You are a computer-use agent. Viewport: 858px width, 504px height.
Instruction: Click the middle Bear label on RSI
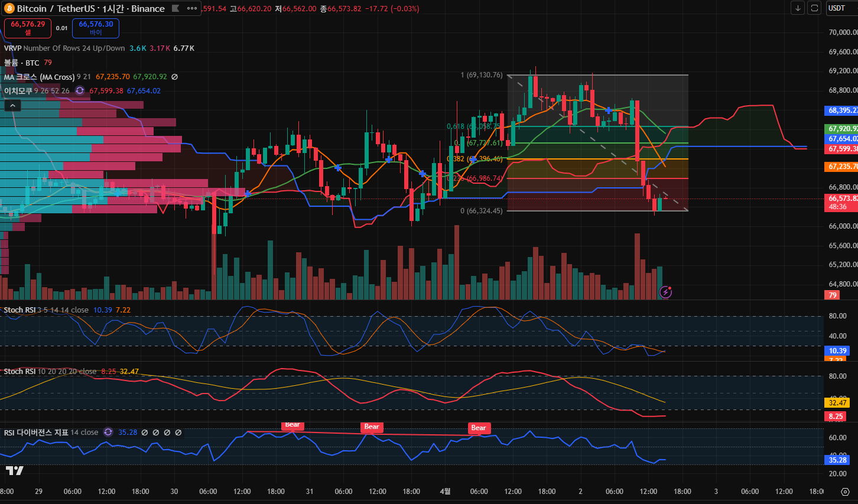click(372, 427)
